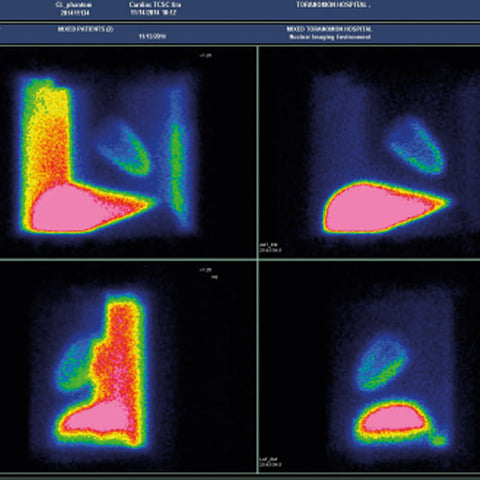Click the vertical green strip in top-left panel
Image resolution: width=480 pixels, height=480 pixels.
(x=177, y=167)
